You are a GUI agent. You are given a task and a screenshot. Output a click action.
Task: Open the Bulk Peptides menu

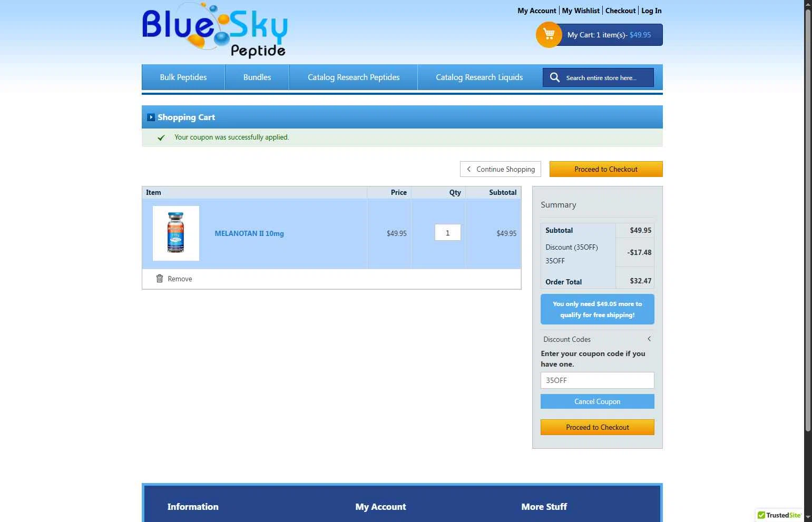[x=183, y=77]
